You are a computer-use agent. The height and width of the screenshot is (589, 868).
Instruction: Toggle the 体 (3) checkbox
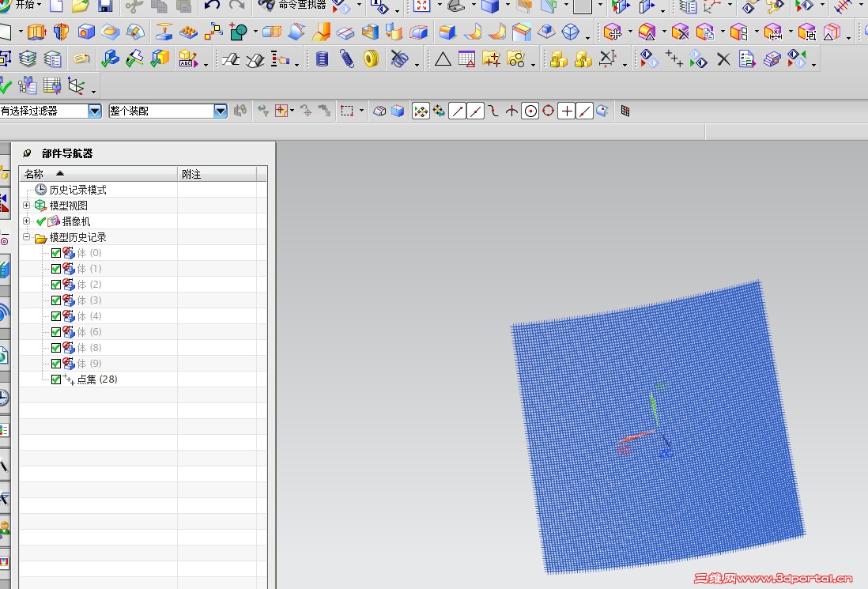click(56, 300)
